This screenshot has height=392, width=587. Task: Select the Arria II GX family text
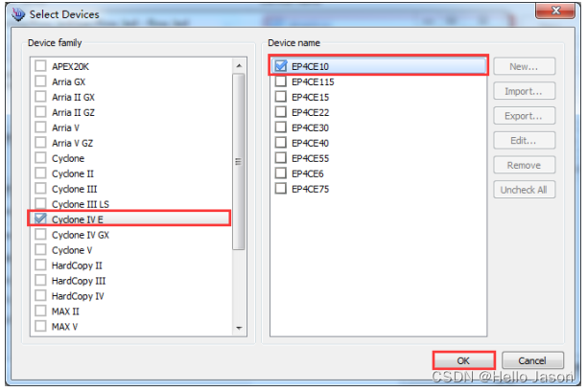(73, 97)
